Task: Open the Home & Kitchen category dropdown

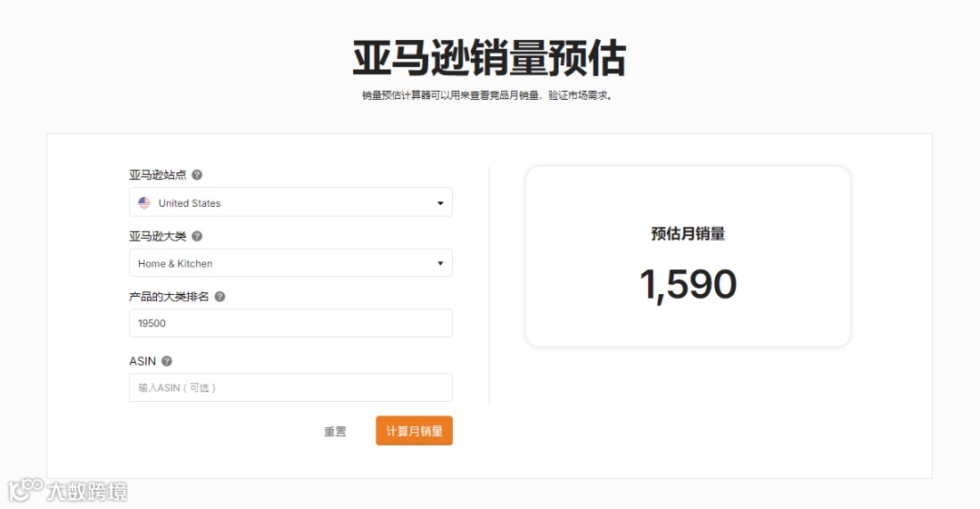Action: [x=290, y=263]
